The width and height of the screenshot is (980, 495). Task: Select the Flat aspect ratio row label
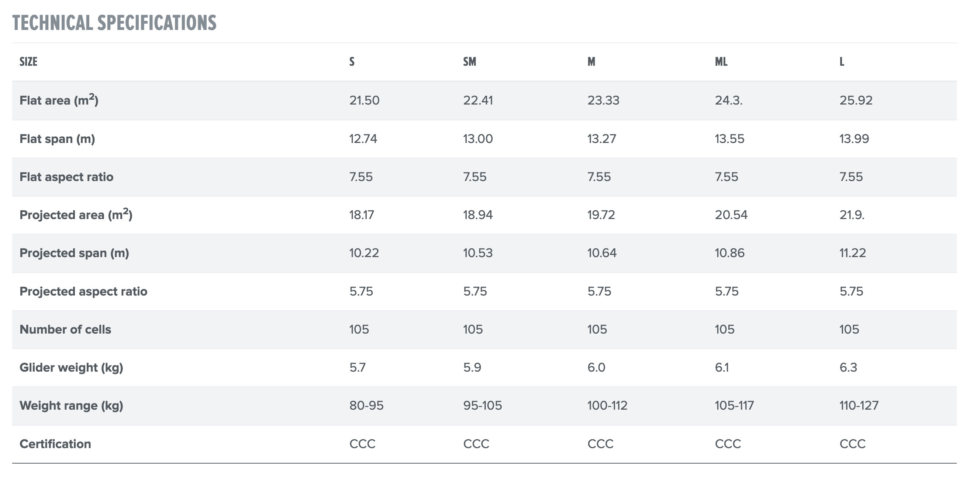(66, 177)
